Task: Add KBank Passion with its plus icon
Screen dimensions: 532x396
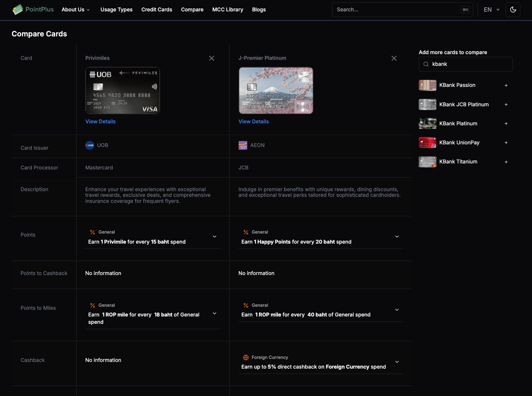Action: tap(506, 85)
